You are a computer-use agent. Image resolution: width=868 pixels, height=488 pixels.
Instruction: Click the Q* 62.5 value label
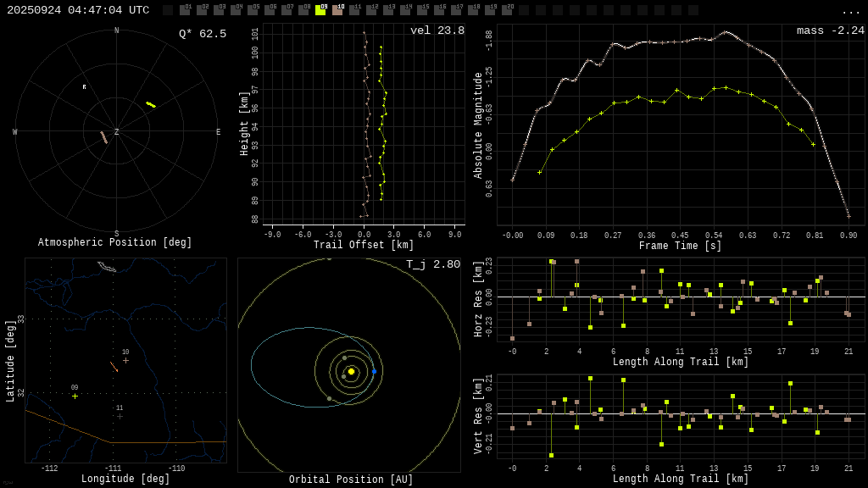(202, 34)
